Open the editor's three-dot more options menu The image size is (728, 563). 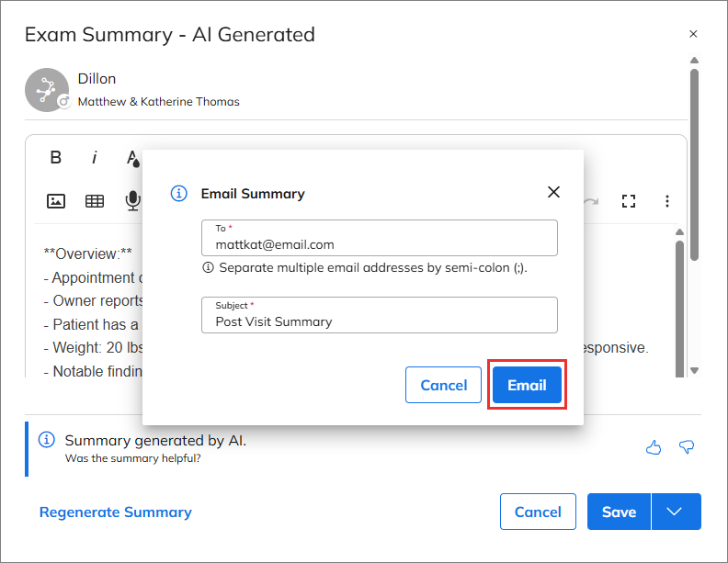point(667,201)
